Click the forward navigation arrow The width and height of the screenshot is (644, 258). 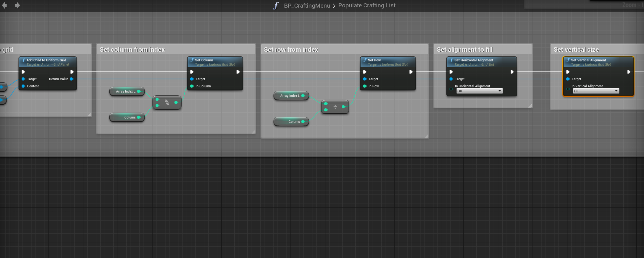point(17,6)
